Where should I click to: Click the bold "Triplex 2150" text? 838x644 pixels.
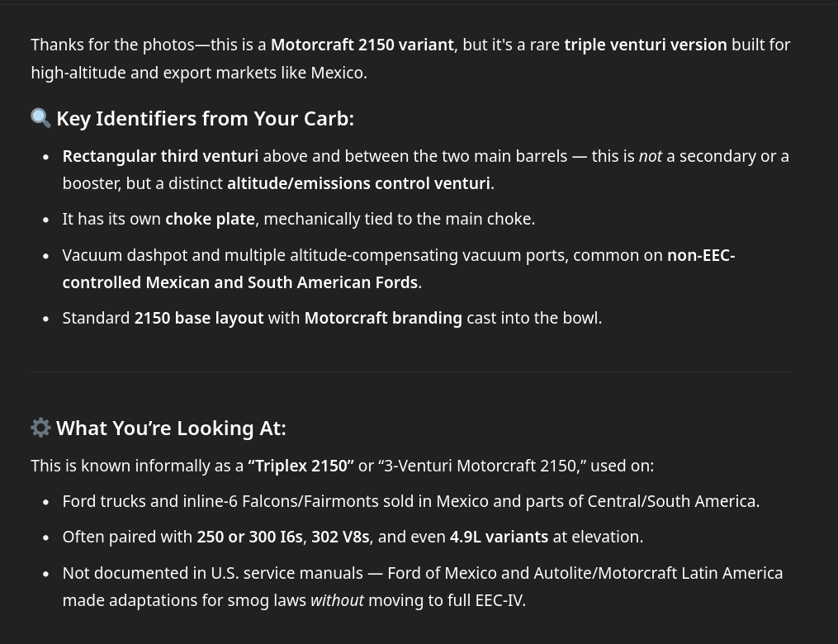click(301, 466)
